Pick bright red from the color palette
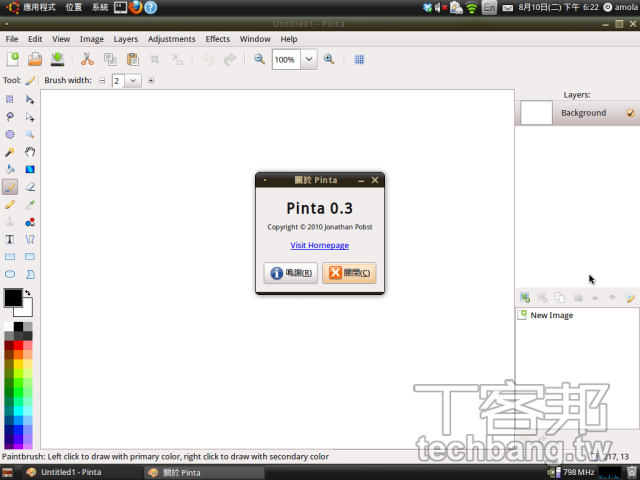The width and height of the screenshot is (640, 480). [18, 346]
